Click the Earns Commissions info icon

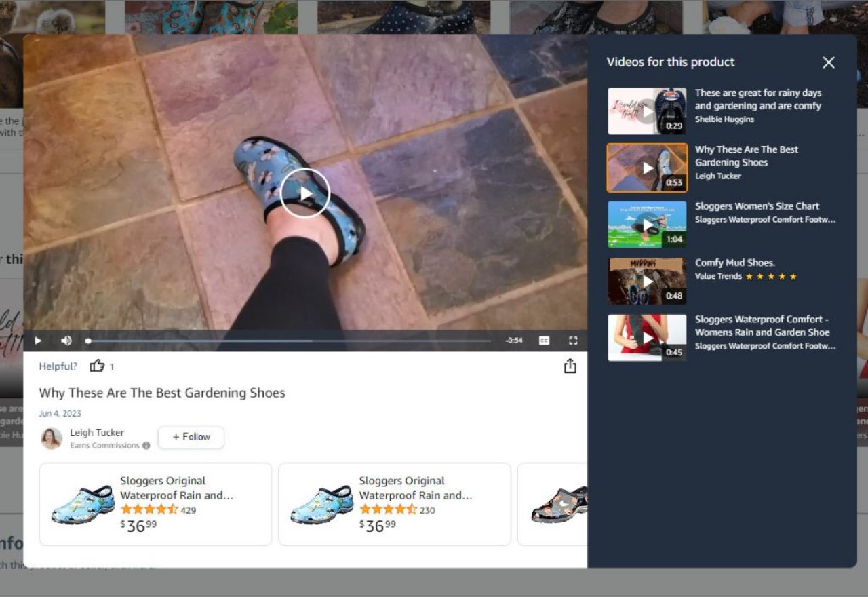point(146,446)
